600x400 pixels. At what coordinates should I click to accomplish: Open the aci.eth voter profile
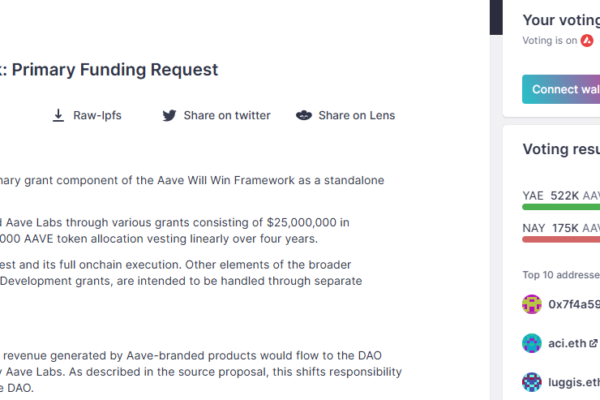[566, 343]
